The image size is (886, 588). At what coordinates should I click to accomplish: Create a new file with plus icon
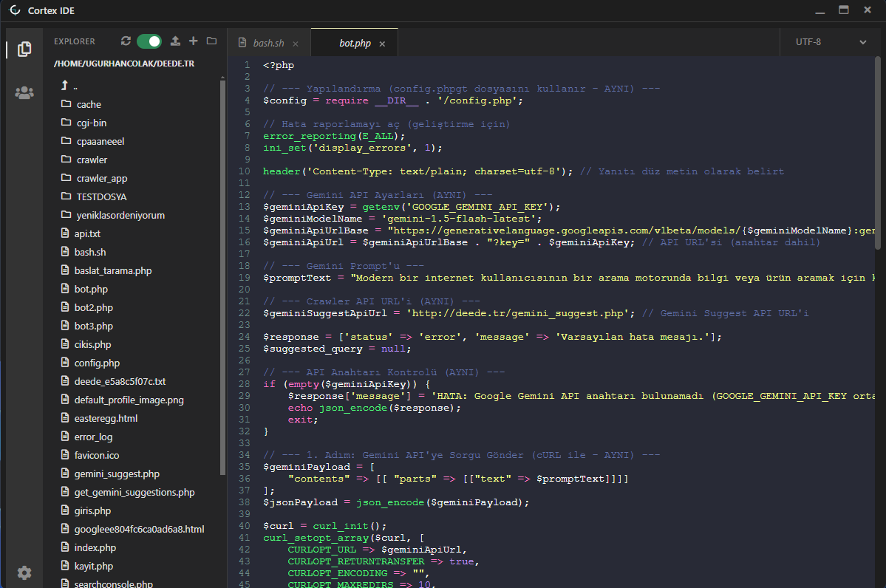tap(194, 41)
